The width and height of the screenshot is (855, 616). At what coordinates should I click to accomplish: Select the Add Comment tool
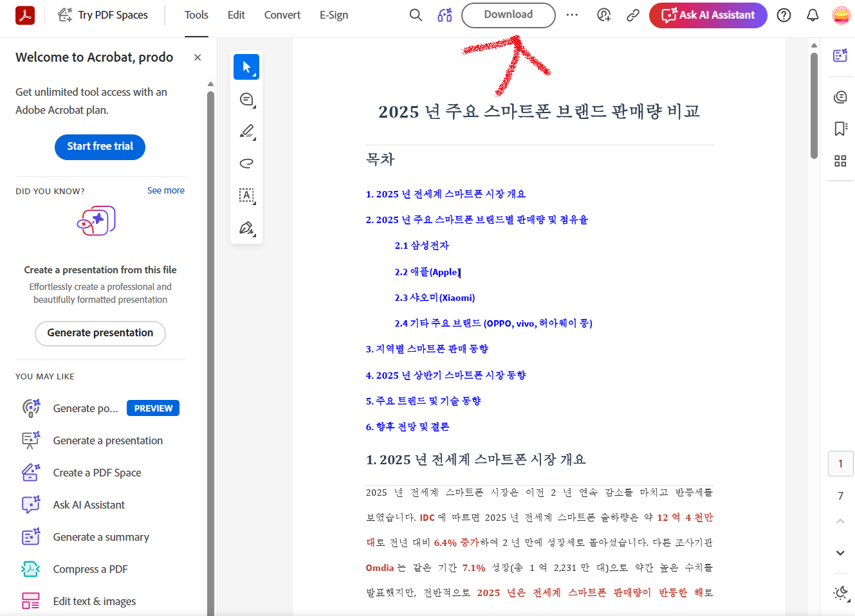246,99
